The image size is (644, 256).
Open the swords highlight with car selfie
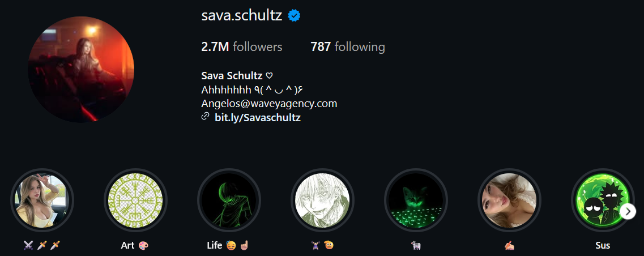(42, 200)
